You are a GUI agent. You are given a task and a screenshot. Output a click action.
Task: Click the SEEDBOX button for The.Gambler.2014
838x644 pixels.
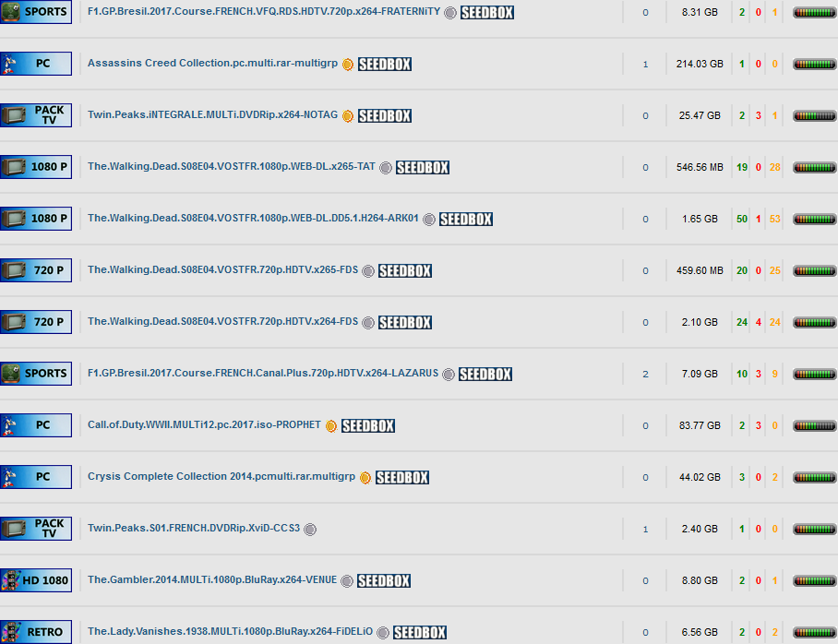(384, 580)
